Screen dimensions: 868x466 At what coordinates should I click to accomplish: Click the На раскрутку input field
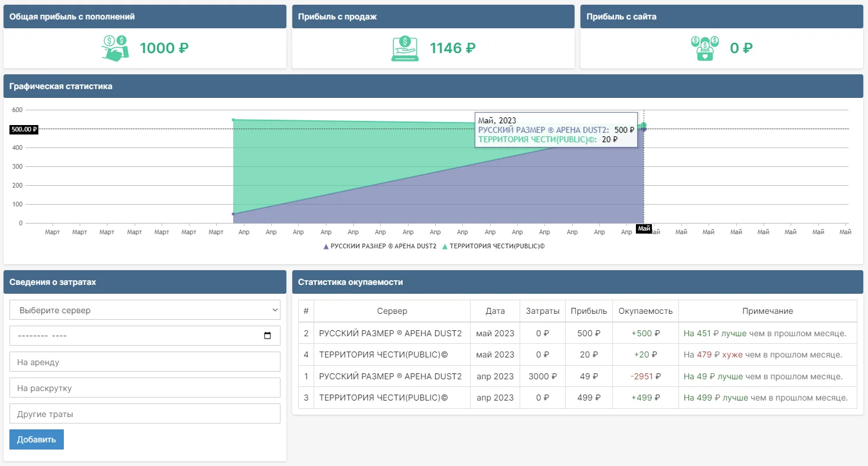[145, 388]
